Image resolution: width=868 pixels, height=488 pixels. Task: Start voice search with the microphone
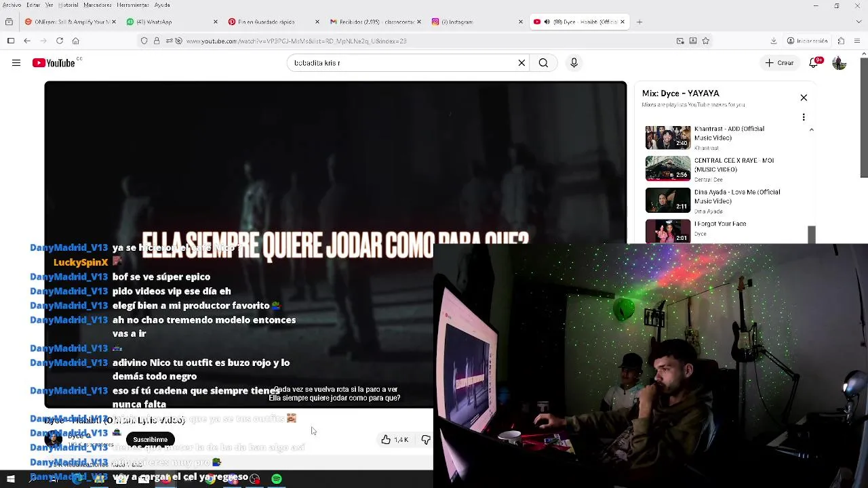(574, 63)
